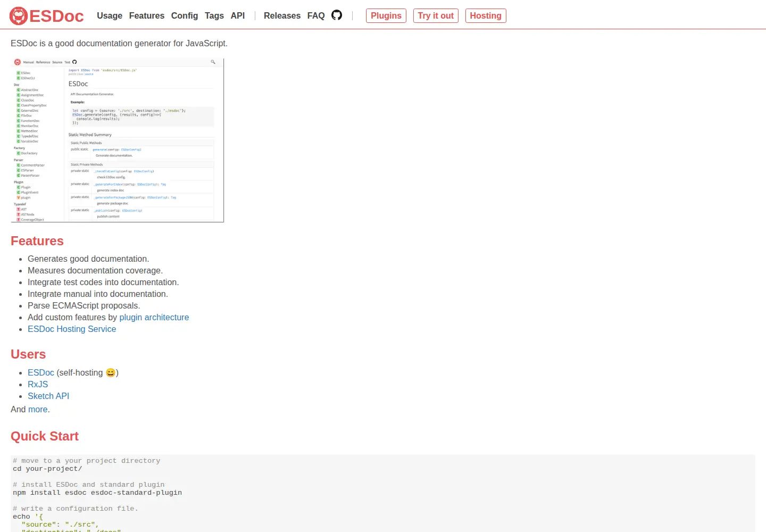Click the ESDoc owl logo icon
Screen dimensions: 766x532
(x=19, y=16)
